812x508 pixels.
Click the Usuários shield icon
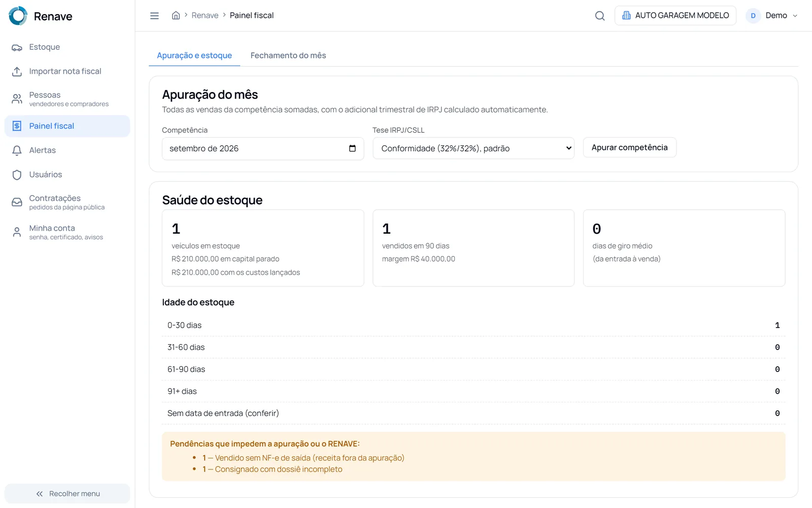coord(17,175)
